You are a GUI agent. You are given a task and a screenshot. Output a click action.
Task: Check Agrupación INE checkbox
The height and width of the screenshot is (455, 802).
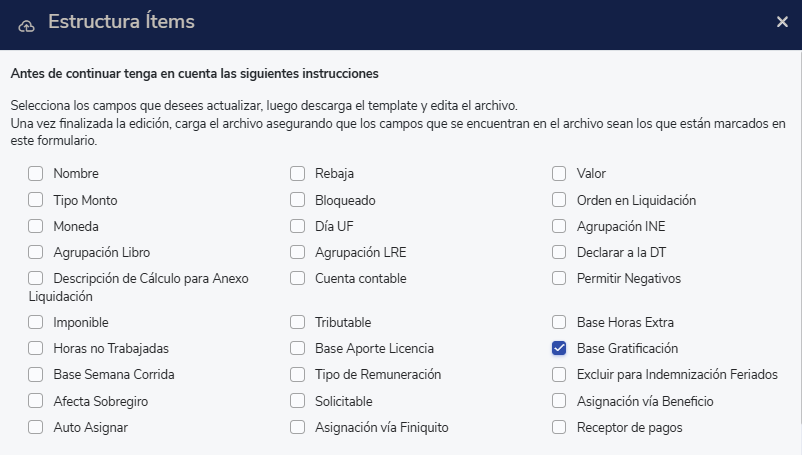pos(559,226)
